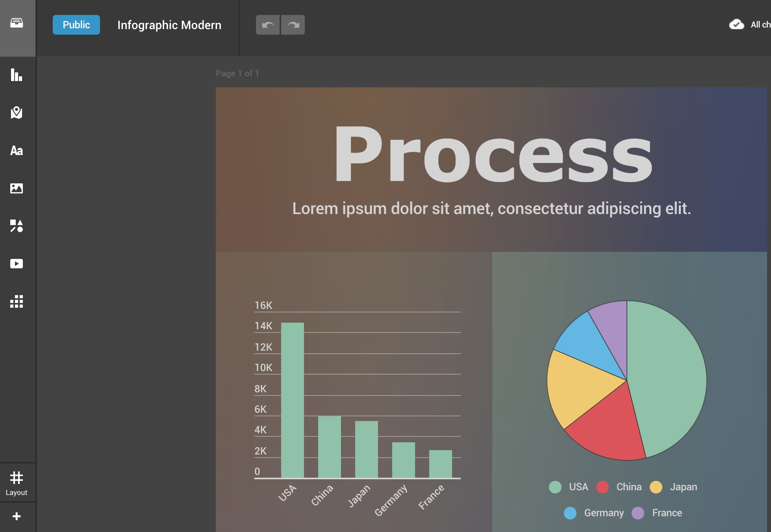The width and height of the screenshot is (771, 532).
Task: Click the Public status button
Action: click(x=76, y=25)
